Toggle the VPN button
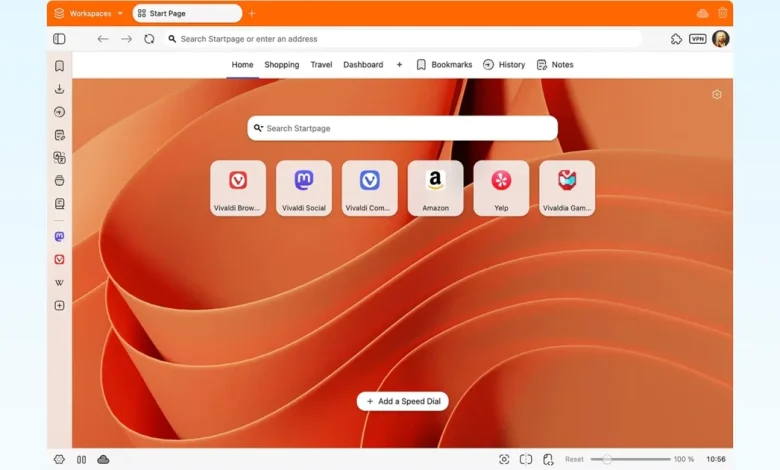Screen dimensions: 780x470 [x=697, y=39]
